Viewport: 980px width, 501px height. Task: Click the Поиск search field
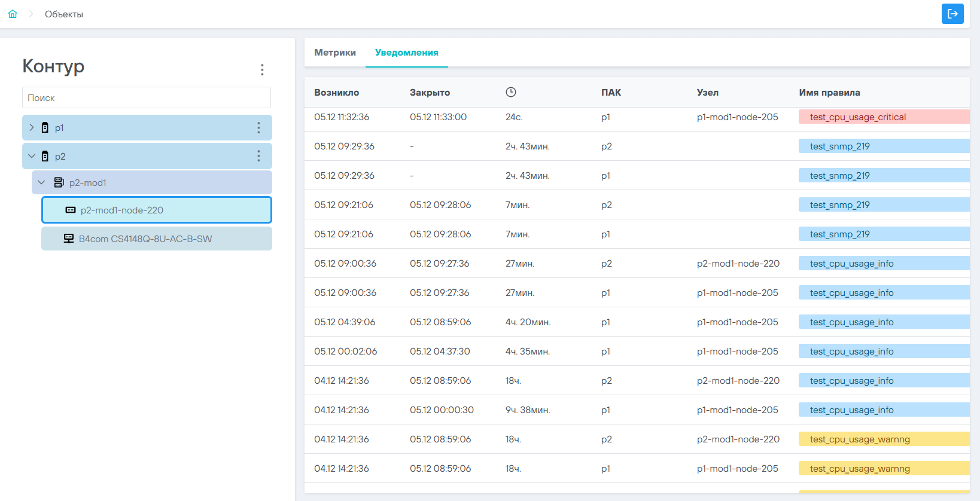(146, 97)
